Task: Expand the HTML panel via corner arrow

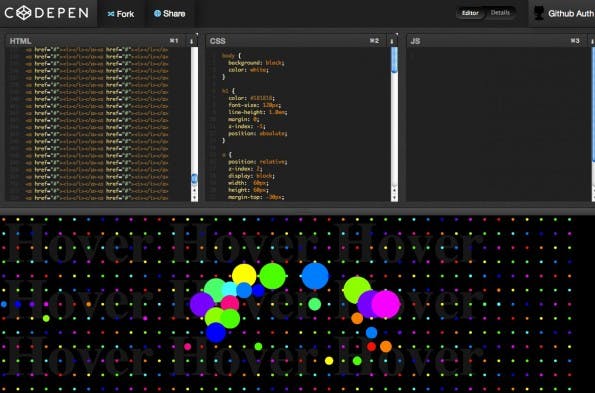Action: point(197,34)
